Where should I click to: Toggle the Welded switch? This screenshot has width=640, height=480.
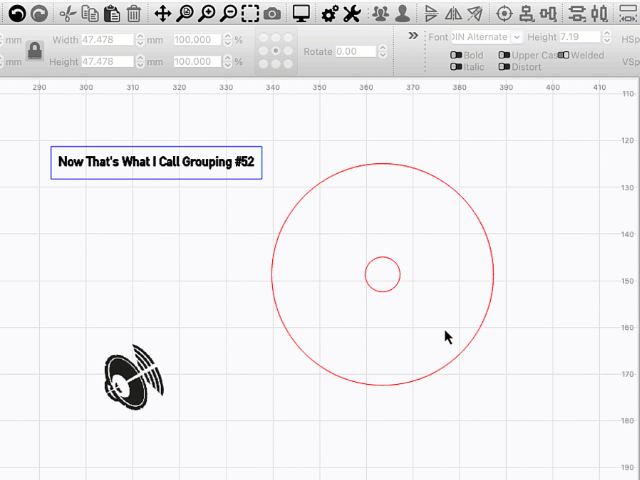tap(564, 55)
